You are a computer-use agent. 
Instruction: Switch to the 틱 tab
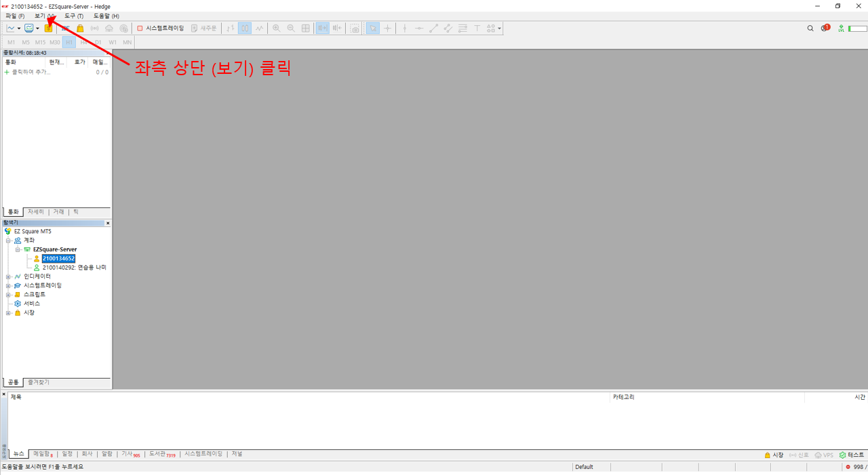pyautogui.click(x=76, y=212)
